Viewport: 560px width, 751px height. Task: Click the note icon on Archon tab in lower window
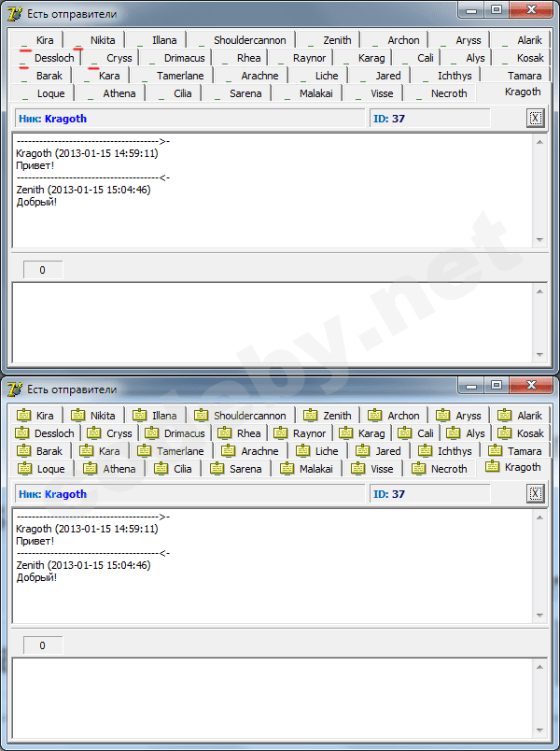click(x=375, y=415)
